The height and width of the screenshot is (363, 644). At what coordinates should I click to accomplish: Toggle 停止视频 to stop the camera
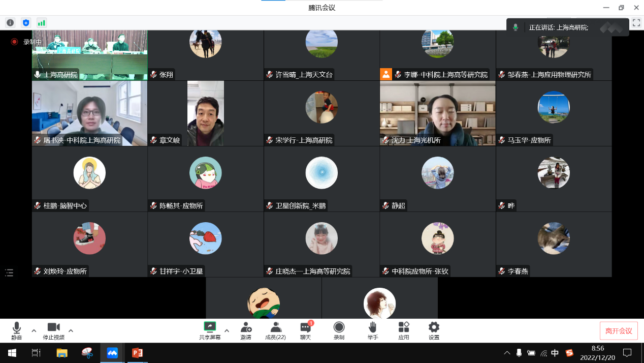(x=53, y=330)
